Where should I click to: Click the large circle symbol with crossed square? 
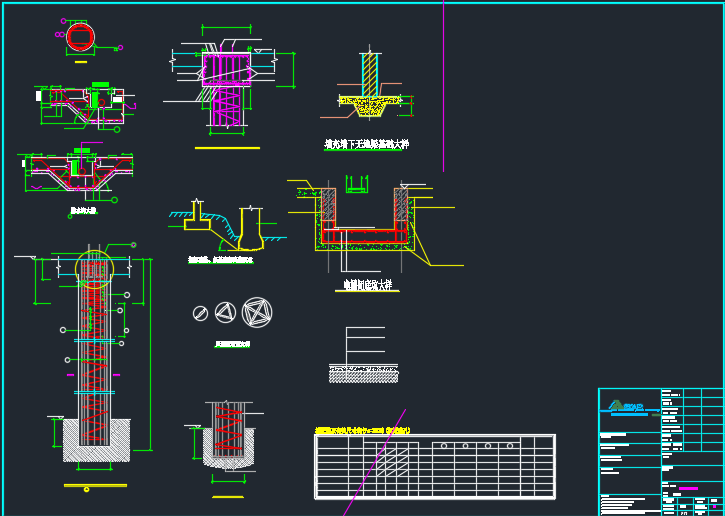pos(257,312)
